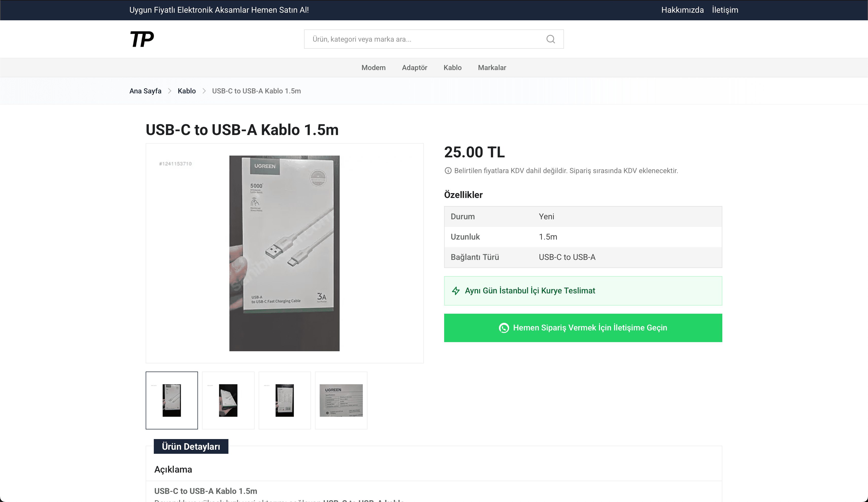Viewport: 868px width, 502px height.
Task: Select the fourth UGREEN specifications thumbnail
Action: (x=341, y=400)
